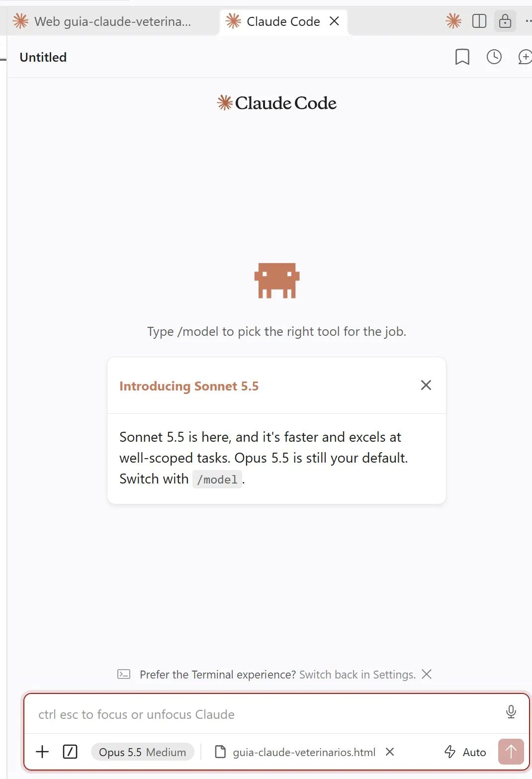
Task: Remove guia-claude-veterinarios.html attachment
Action: (x=390, y=752)
